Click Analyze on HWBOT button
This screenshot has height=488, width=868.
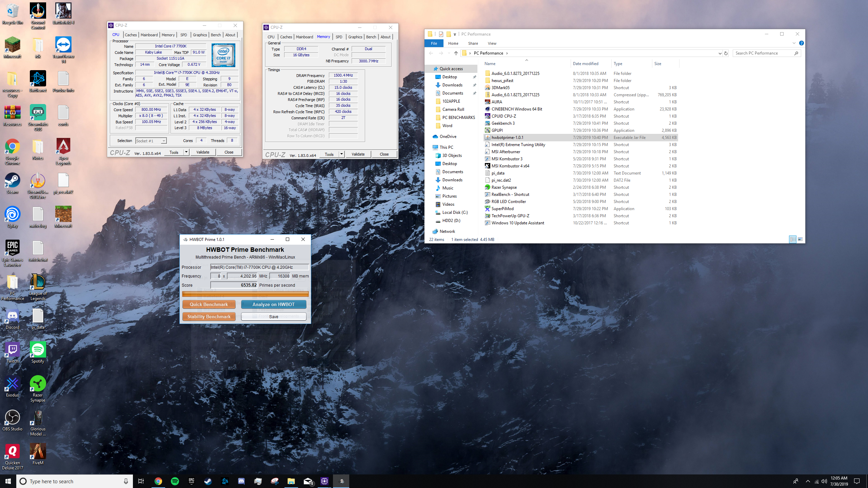click(273, 304)
